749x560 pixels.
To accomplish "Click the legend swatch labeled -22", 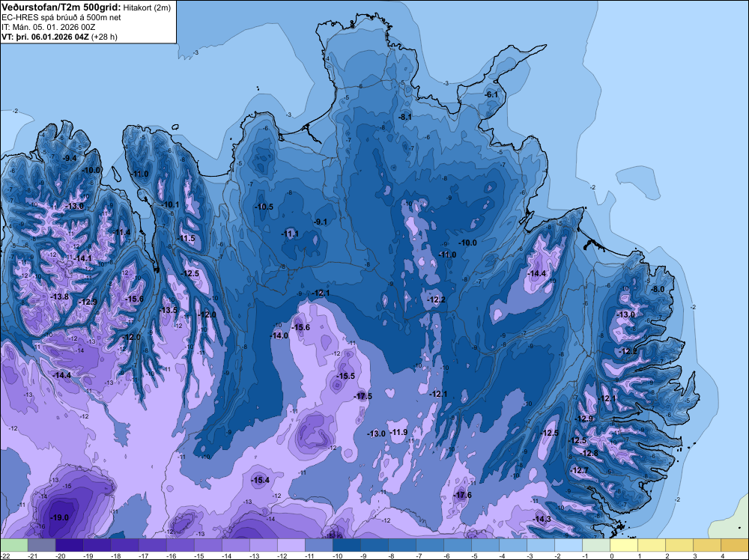I will pyautogui.click(x=13, y=545).
